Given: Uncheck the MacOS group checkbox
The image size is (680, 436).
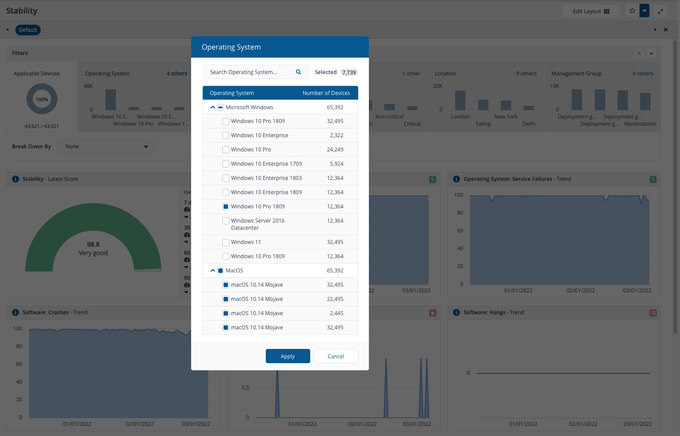Looking at the screenshot, I should click(x=221, y=270).
